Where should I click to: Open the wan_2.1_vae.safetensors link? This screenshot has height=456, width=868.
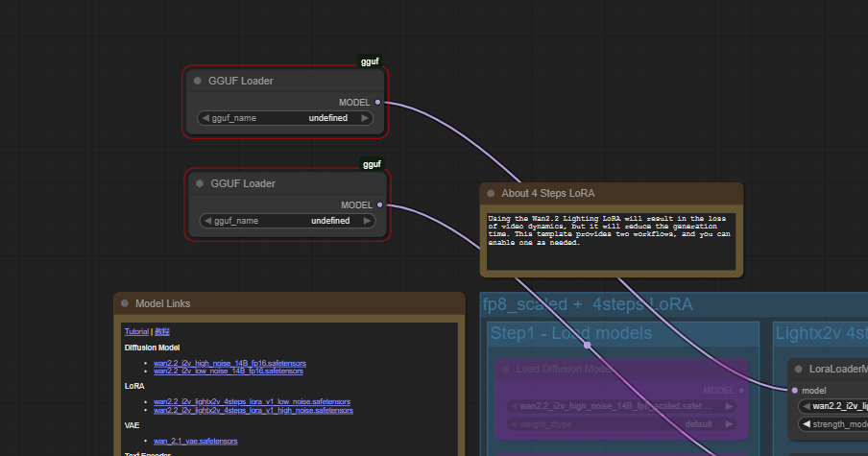[x=195, y=441]
